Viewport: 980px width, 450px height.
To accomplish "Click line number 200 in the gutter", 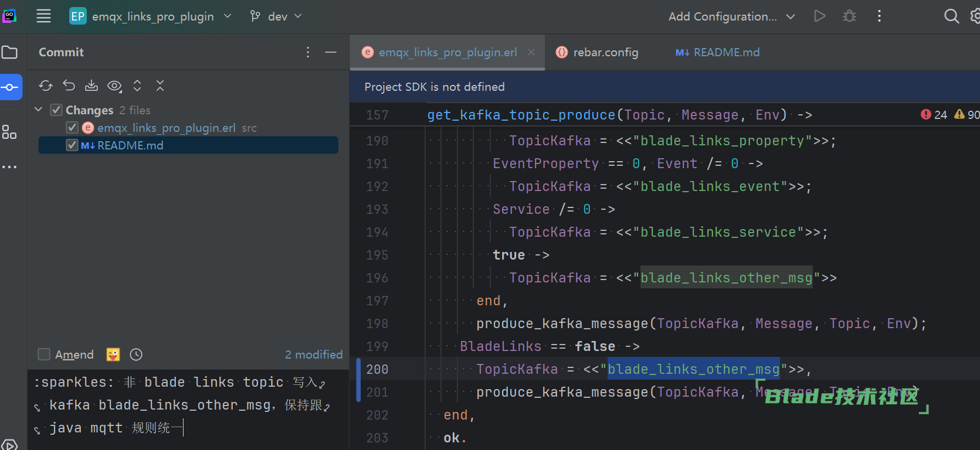I will pos(377,369).
